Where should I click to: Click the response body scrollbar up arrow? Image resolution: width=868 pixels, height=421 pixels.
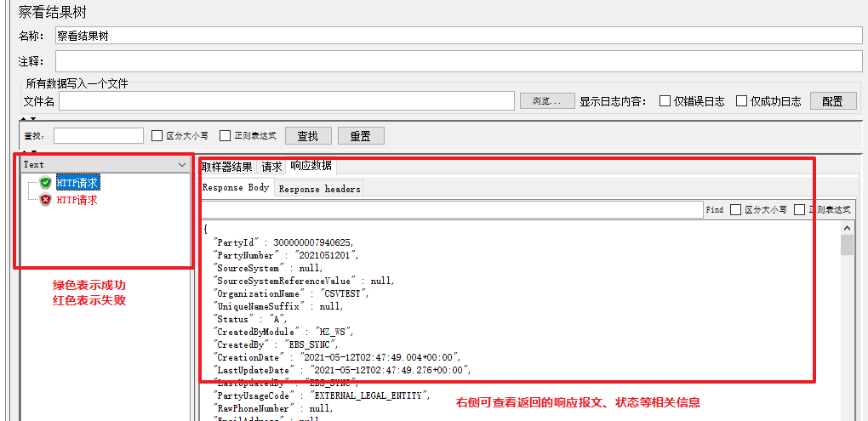847,228
